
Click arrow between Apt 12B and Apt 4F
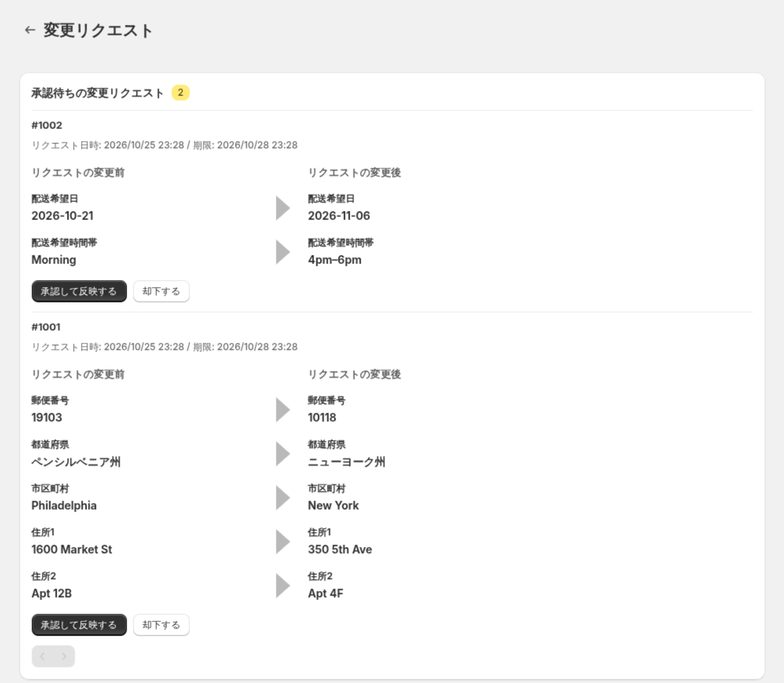coord(283,586)
